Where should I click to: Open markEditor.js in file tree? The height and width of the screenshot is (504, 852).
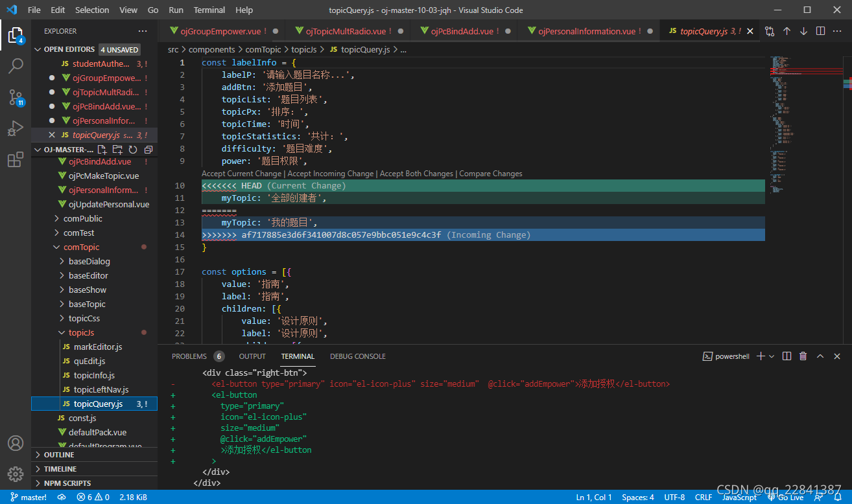(98, 347)
